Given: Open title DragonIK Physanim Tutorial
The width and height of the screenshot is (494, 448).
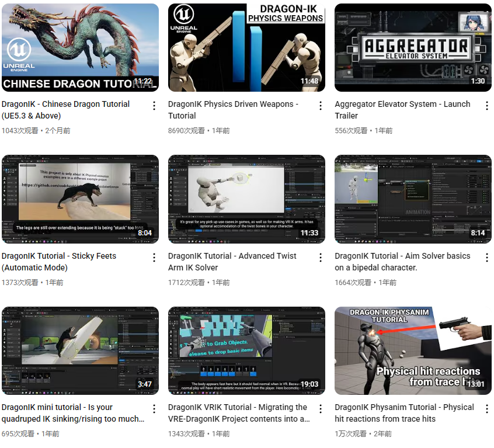Looking at the screenshot, I should pyautogui.click(x=404, y=413).
